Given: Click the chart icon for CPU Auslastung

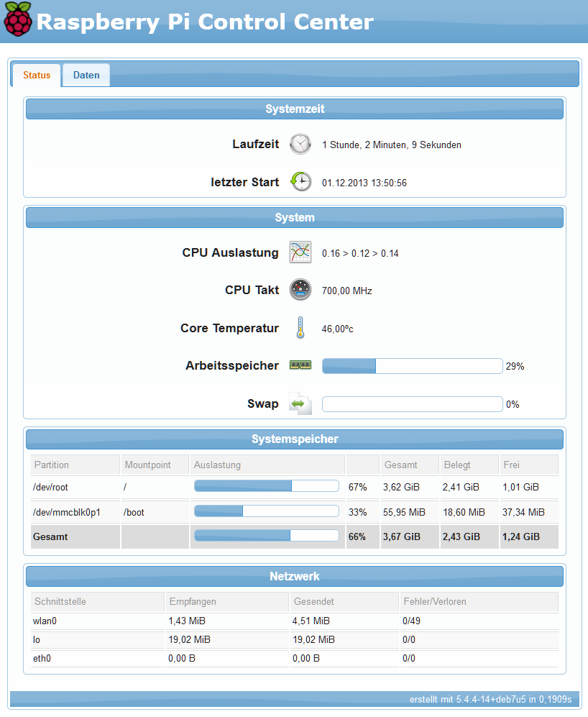Looking at the screenshot, I should pos(300,252).
